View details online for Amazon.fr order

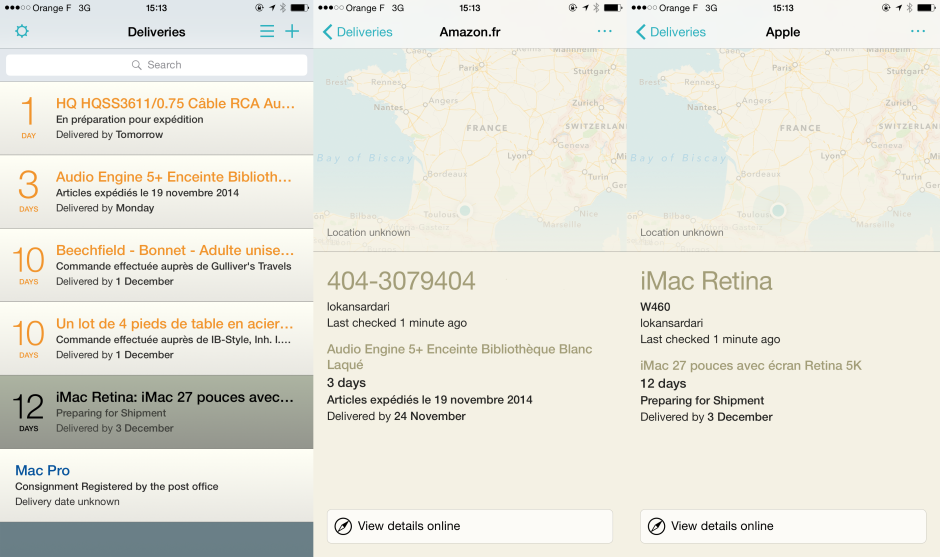470,526
